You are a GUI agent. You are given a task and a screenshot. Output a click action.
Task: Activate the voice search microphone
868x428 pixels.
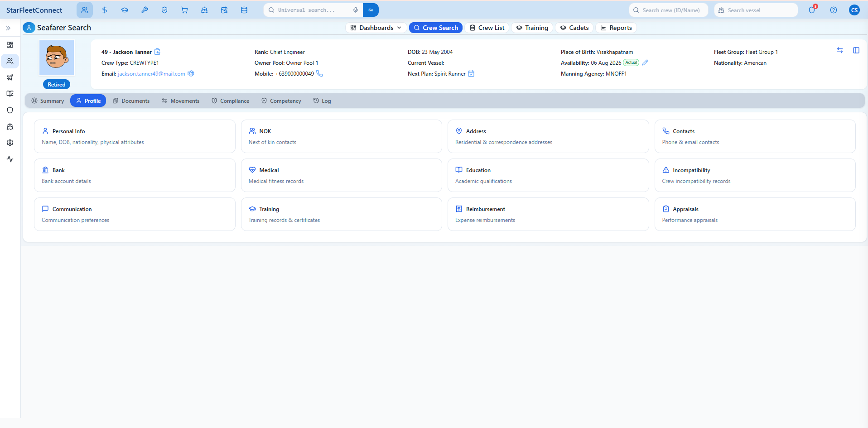tap(356, 10)
